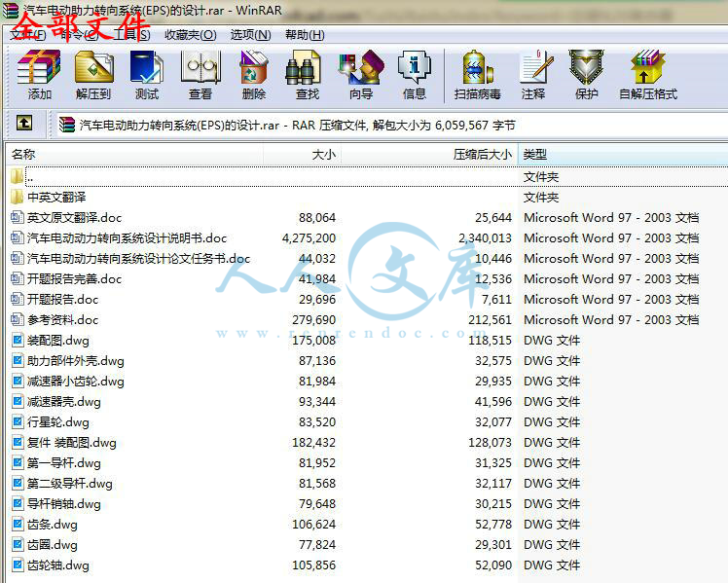Viewport: 728px width, 583px height.
Task: Go up one level using arrow button
Action: click(x=24, y=124)
